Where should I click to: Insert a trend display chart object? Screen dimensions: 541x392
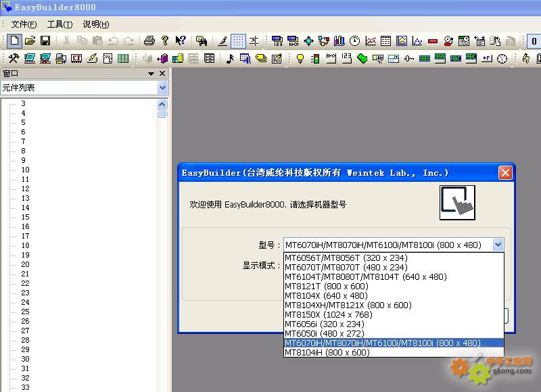coord(370,41)
